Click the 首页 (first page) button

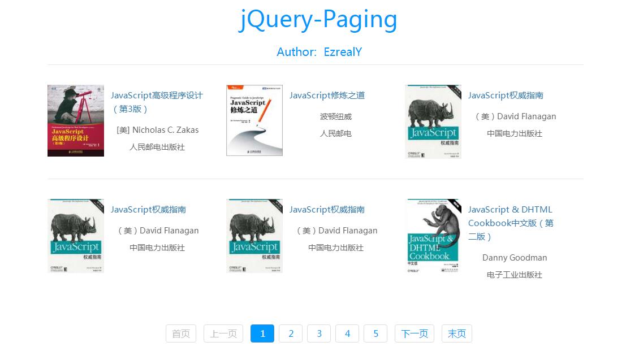tap(180, 333)
